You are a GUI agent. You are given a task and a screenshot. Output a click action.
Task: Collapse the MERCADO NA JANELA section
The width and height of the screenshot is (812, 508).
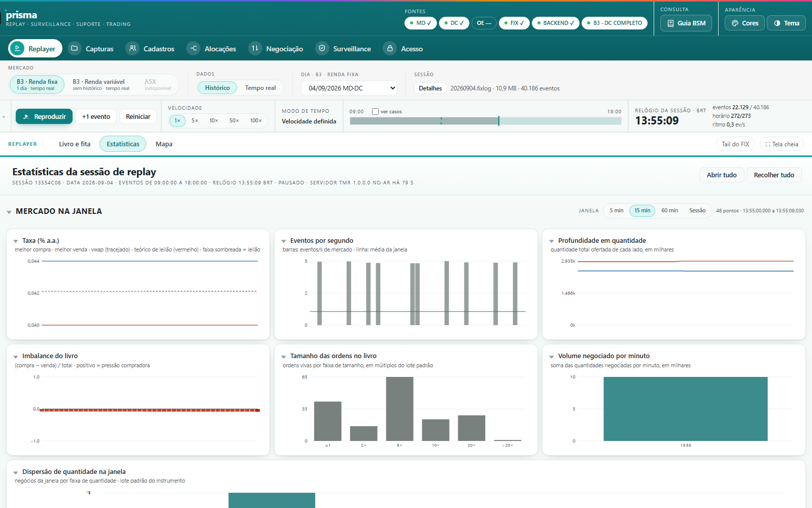9,212
